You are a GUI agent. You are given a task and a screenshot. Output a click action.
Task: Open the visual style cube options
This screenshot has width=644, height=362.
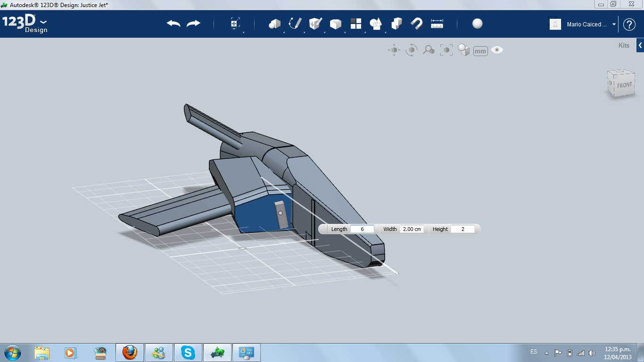[x=464, y=50]
